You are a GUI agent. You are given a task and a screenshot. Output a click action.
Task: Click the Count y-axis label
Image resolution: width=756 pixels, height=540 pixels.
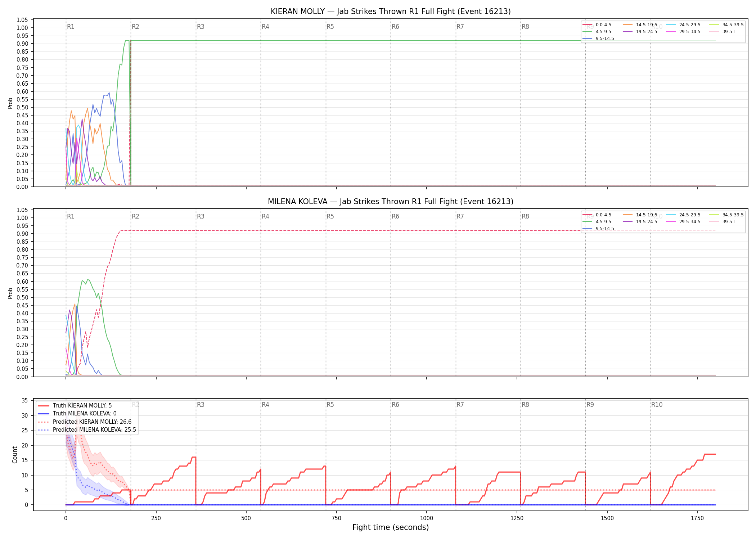(x=15, y=455)
